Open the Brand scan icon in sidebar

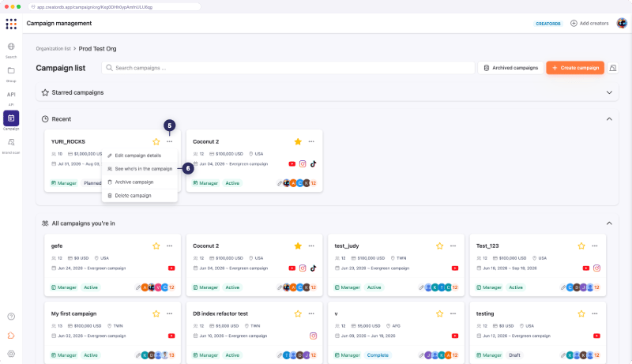pyautogui.click(x=11, y=142)
